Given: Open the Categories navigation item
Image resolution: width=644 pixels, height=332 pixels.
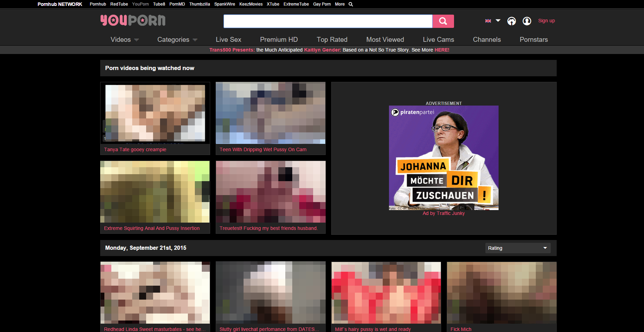Looking at the screenshot, I should tap(173, 39).
